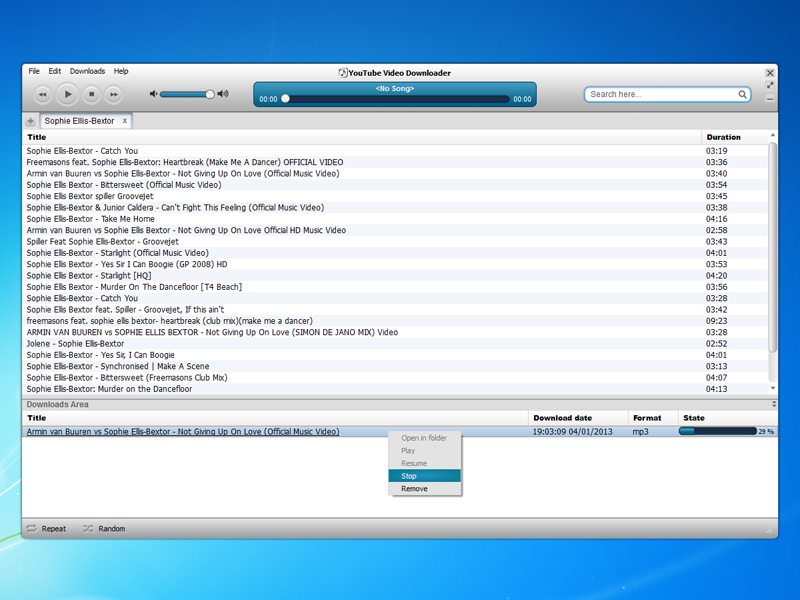The width and height of the screenshot is (800, 600).
Task: Click the loud volume speaker icon
Action: pyautogui.click(x=223, y=94)
